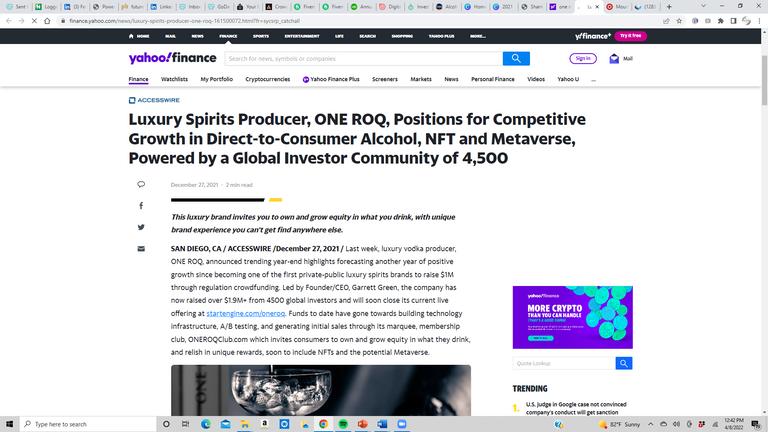
Task: Click the Accesswire source icon
Action: (132, 100)
